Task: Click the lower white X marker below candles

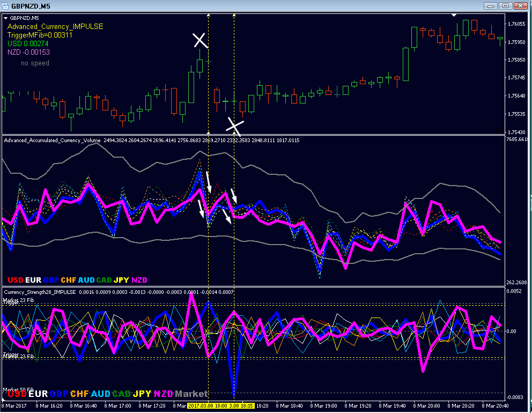Action: pyautogui.click(x=235, y=126)
